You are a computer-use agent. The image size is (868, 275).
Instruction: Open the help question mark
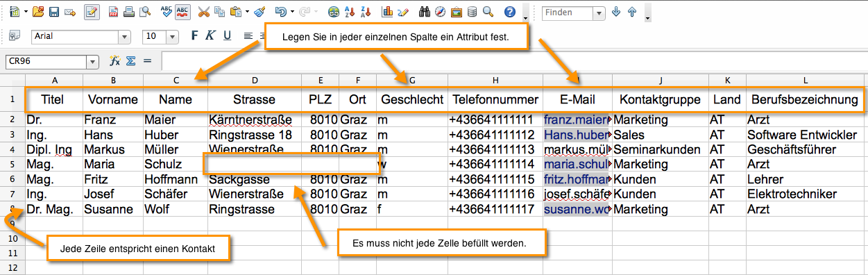510,12
